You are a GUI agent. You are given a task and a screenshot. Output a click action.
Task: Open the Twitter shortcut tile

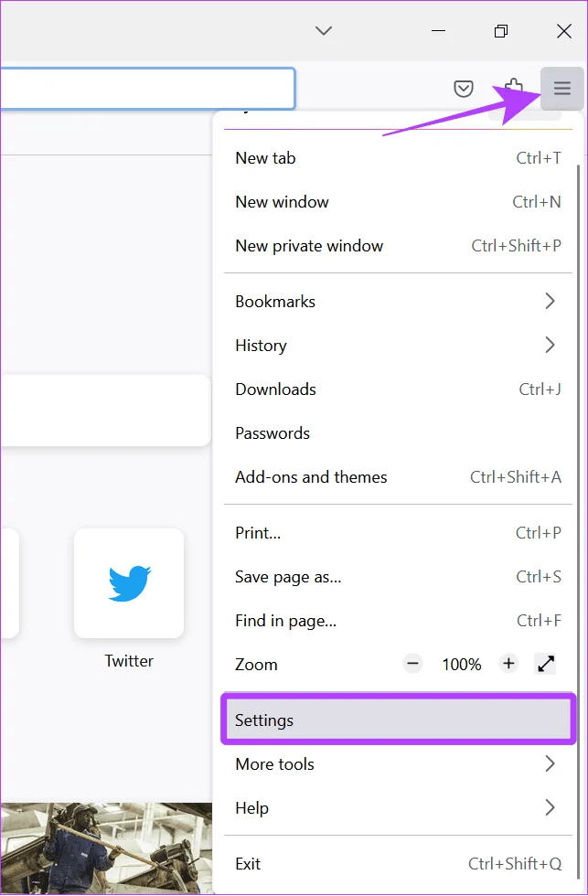(x=129, y=583)
